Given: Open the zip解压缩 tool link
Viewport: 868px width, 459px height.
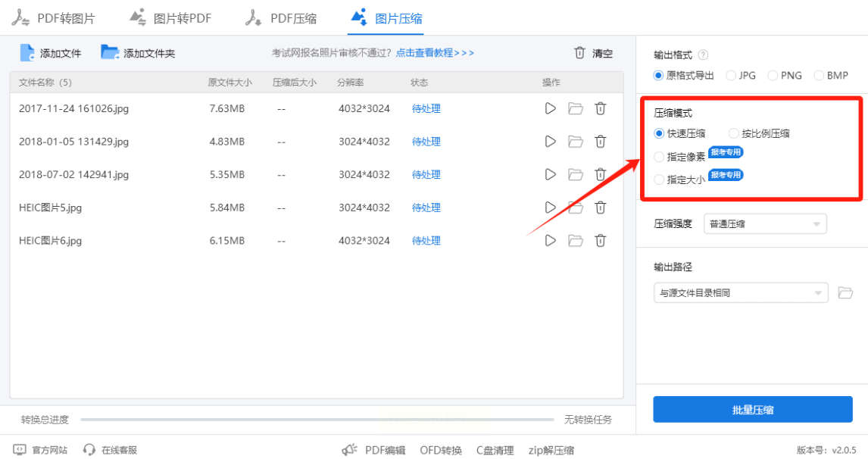Looking at the screenshot, I should (551, 450).
